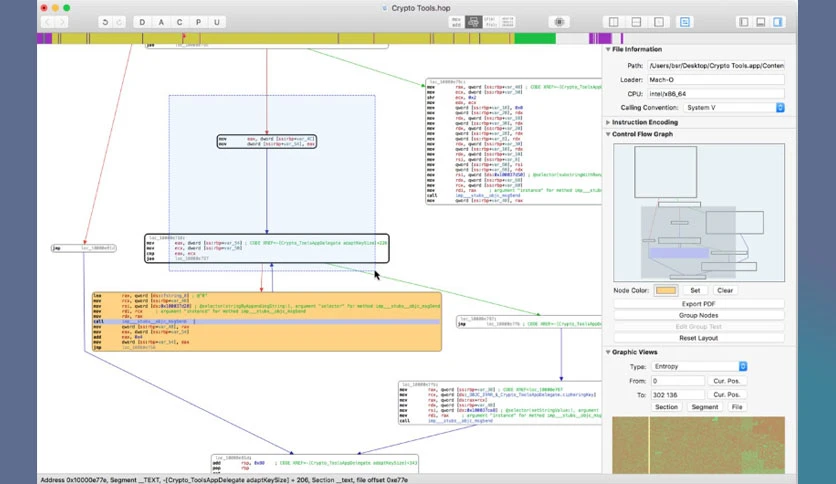Click the Clear node color button
Viewport: 836px width, 484px height.
pos(725,291)
